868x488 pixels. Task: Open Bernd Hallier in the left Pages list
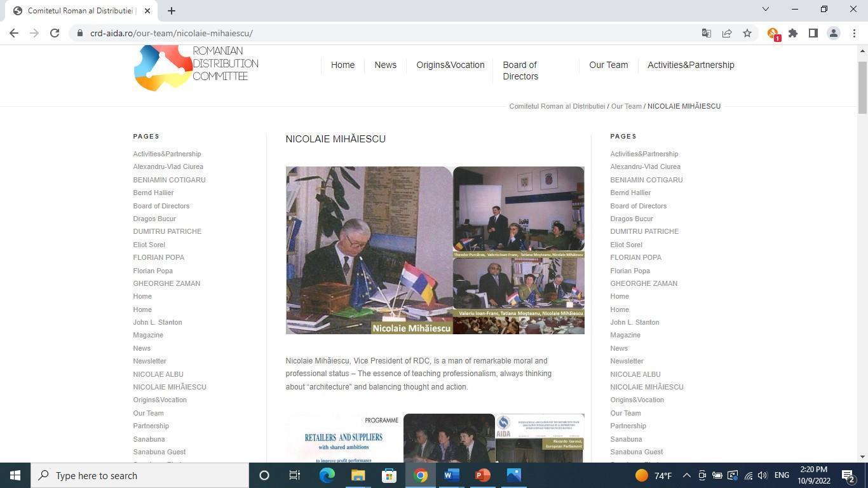pos(153,193)
